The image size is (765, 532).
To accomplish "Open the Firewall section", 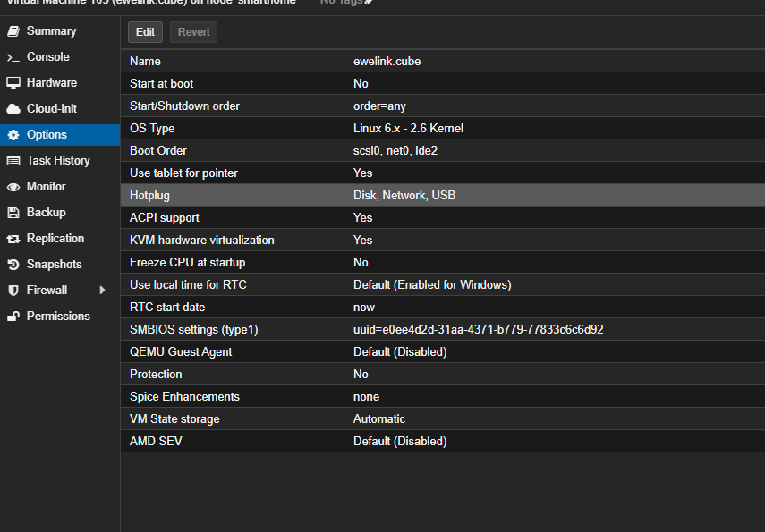I will [x=47, y=291].
